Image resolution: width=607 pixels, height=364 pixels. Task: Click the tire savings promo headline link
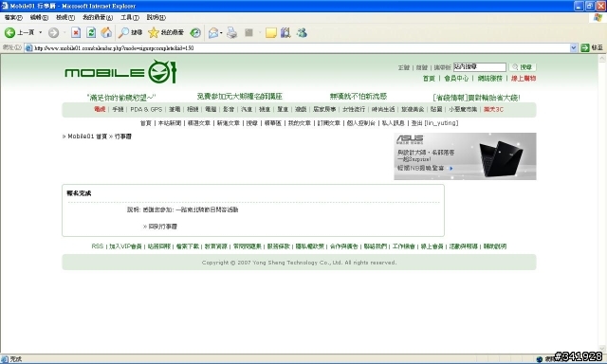pos(476,98)
